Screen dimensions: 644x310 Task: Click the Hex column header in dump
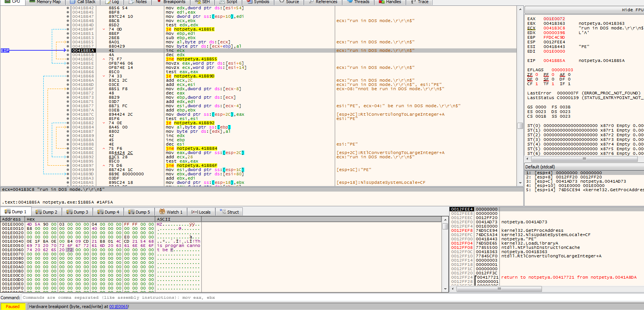[x=90, y=219]
